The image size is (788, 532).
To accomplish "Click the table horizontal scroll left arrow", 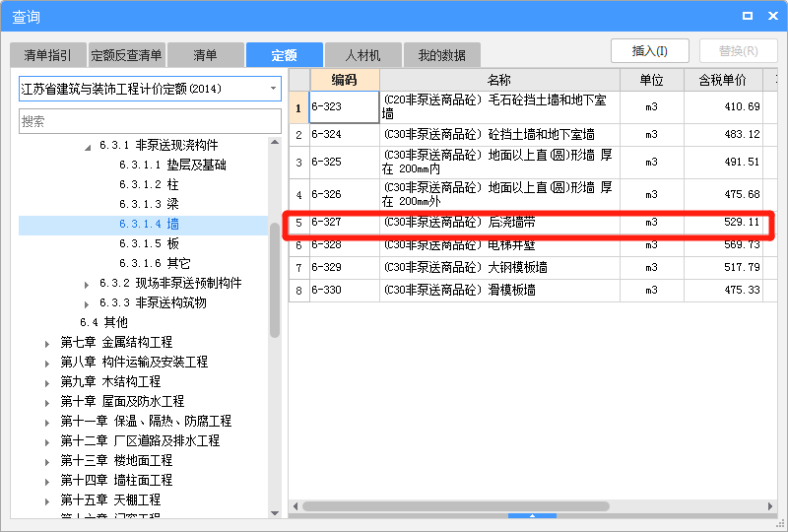I will click(x=295, y=506).
